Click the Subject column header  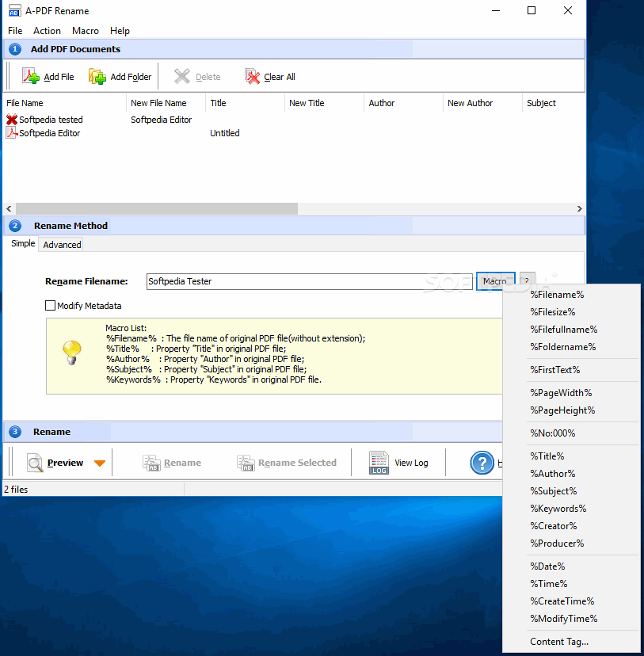pos(553,103)
